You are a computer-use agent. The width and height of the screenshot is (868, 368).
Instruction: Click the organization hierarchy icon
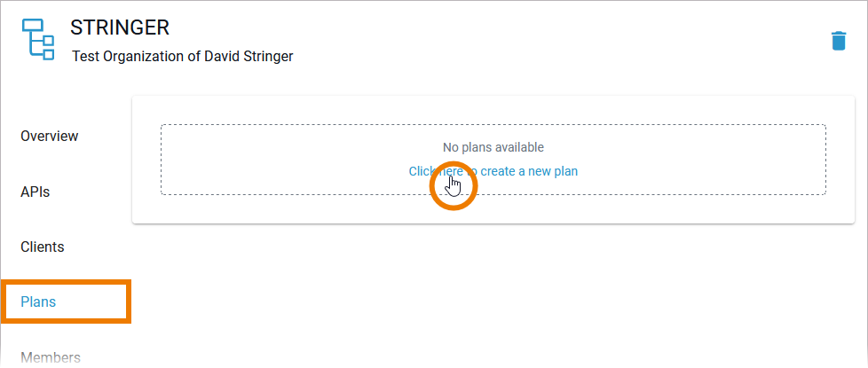[x=37, y=39]
